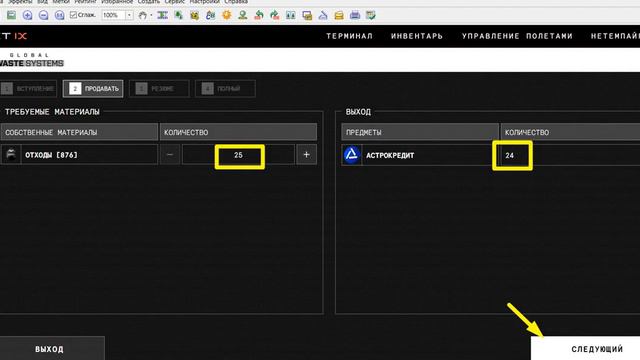The width and height of the screenshot is (640, 360).
Task: Click the yellow face icon in viewer toolbar
Action: click(195, 16)
